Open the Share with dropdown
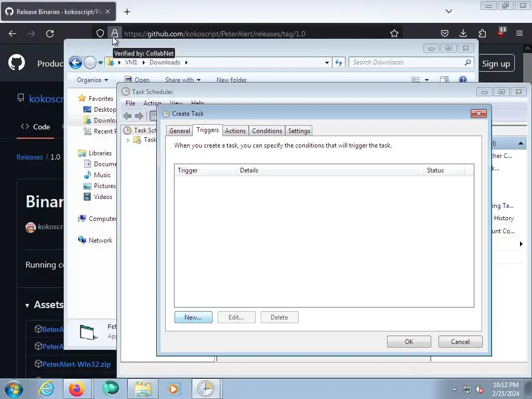 (182, 79)
